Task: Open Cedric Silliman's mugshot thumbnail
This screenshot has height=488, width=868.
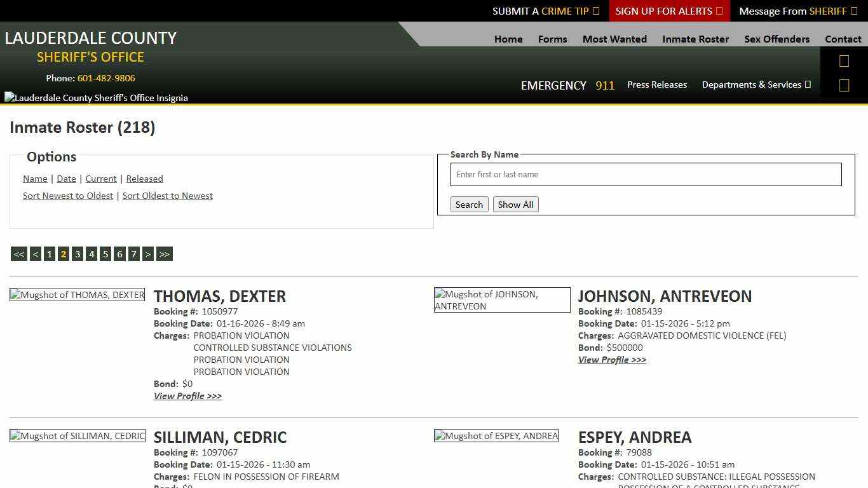Action: 78,436
